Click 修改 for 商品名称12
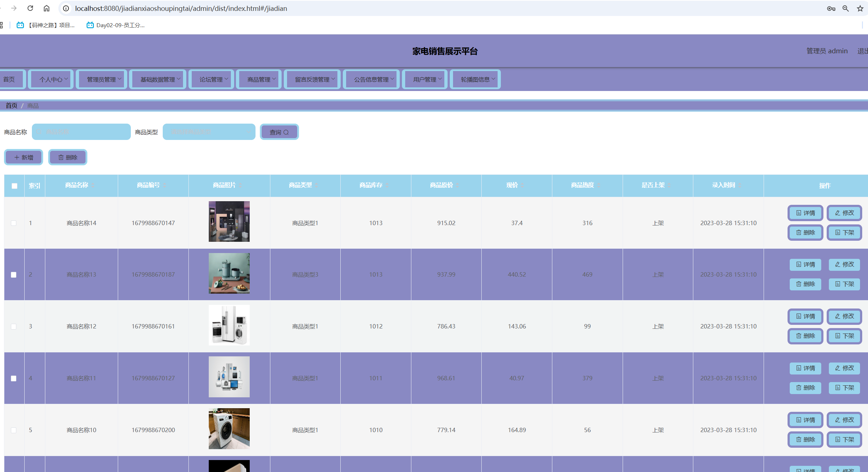This screenshot has height=472, width=868. 844,316
